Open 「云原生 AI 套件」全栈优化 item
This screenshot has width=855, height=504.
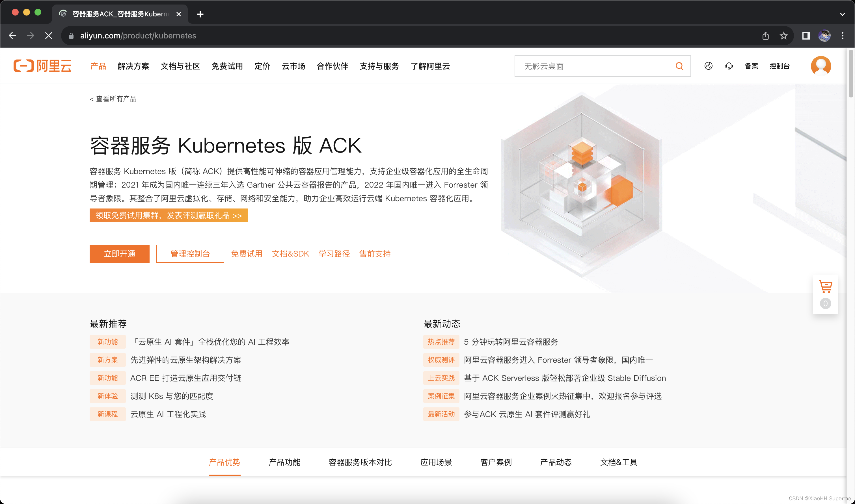tap(210, 342)
